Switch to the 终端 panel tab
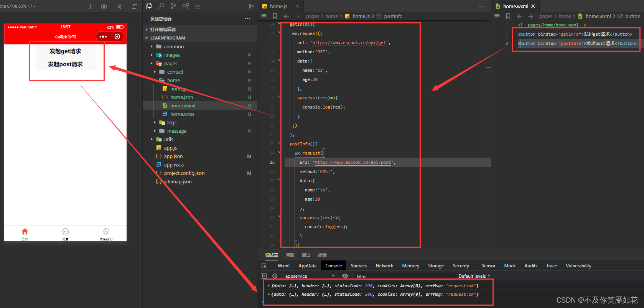Viewport: 644px width, 308px height. [322, 255]
